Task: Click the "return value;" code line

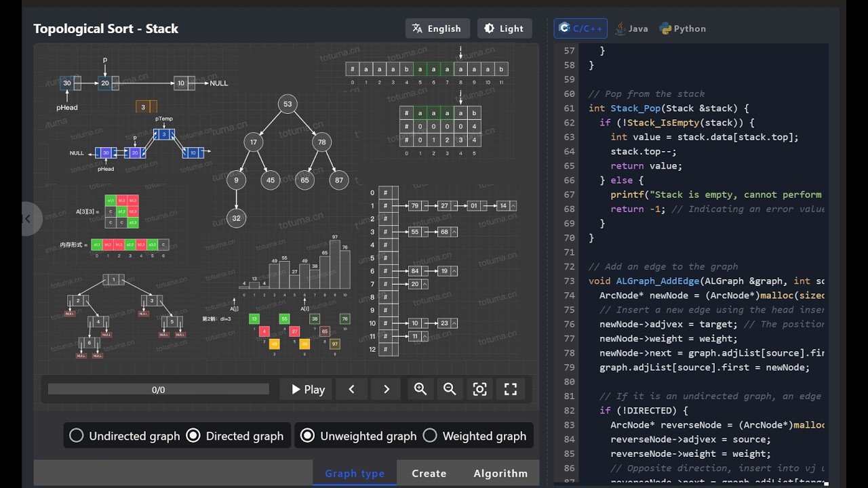Action: click(646, 166)
